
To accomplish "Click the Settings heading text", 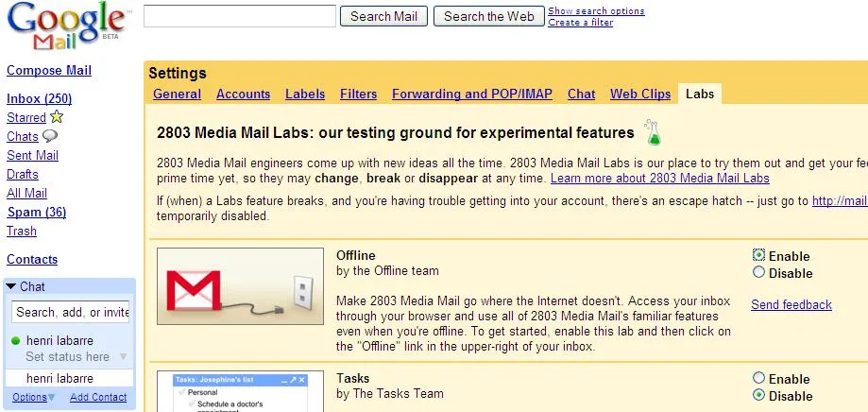I will (178, 73).
